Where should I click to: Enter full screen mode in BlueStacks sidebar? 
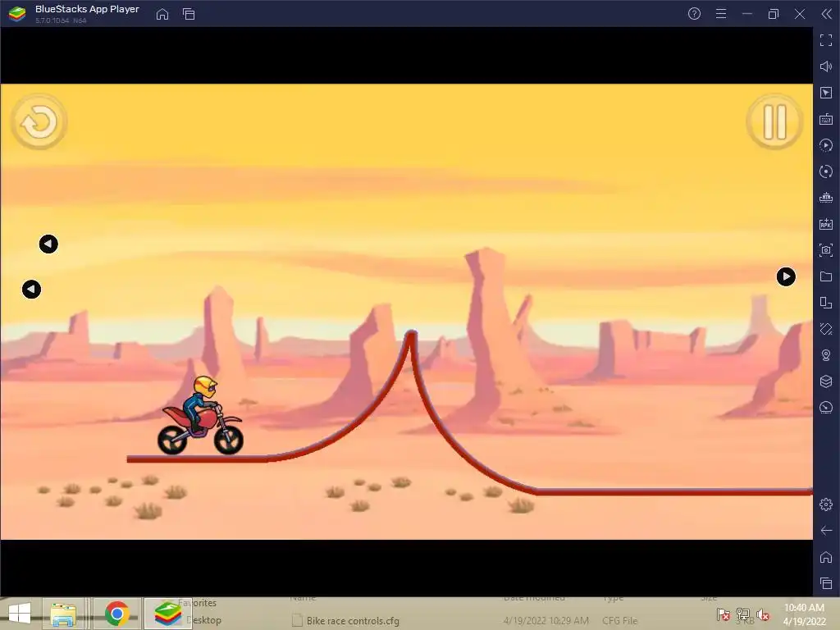(826, 40)
